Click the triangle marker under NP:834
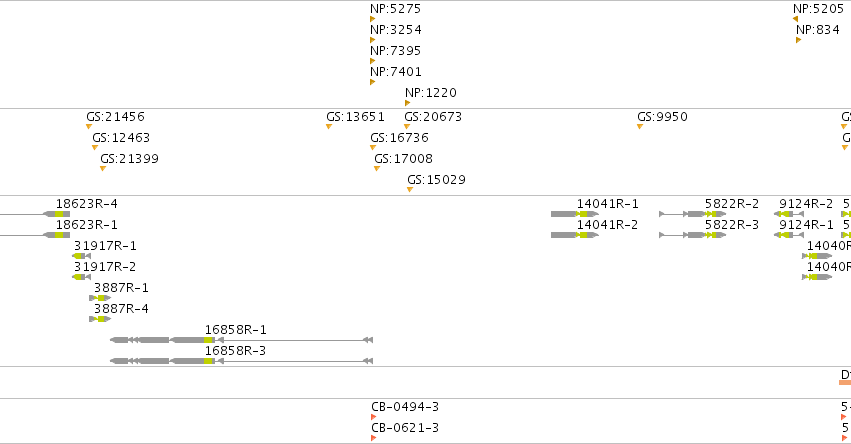The height and width of the screenshot is (444, 851). click(798, 40)
